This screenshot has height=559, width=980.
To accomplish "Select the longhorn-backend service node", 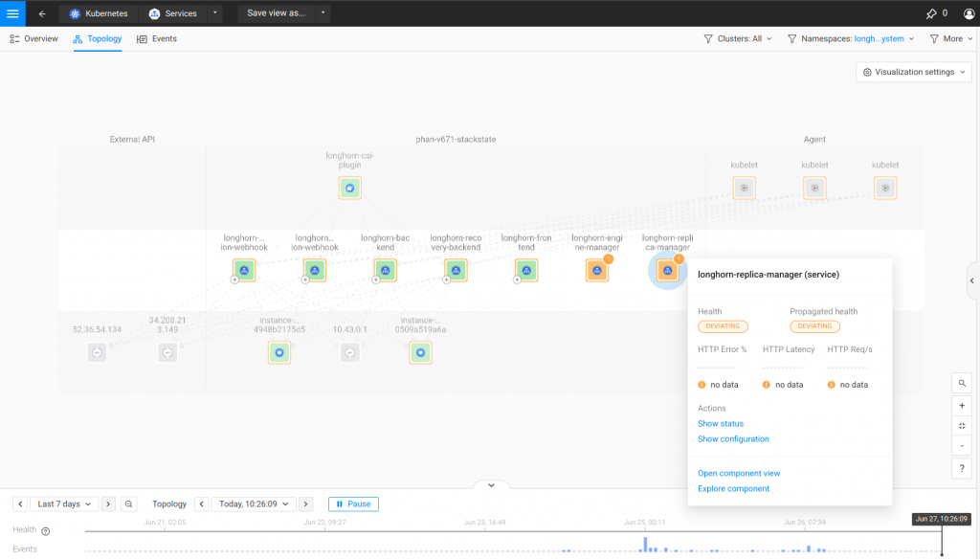I will pos(385,271).
